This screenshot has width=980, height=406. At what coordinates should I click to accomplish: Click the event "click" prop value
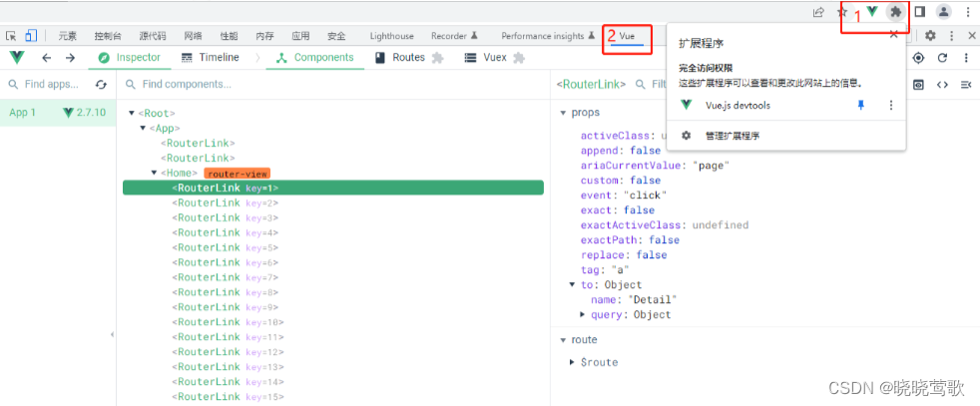tap(645, 196)
